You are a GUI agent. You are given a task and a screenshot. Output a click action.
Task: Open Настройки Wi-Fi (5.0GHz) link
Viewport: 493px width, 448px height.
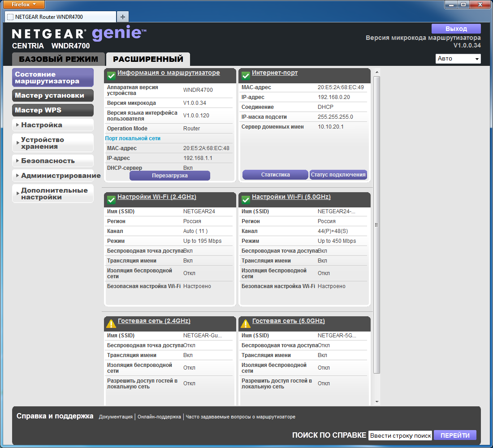coord(291,197)
